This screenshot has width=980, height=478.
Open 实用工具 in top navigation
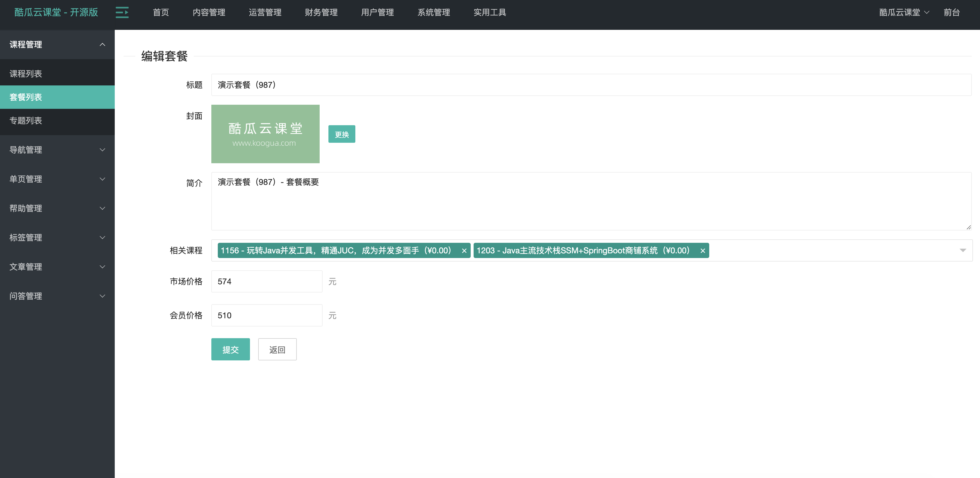[490, 13]
